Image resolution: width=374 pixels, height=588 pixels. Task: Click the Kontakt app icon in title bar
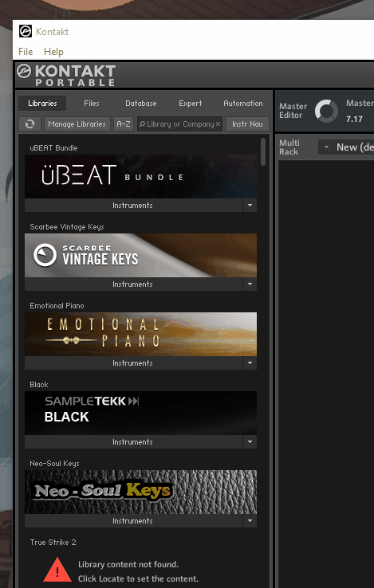[x=26, y=31]
